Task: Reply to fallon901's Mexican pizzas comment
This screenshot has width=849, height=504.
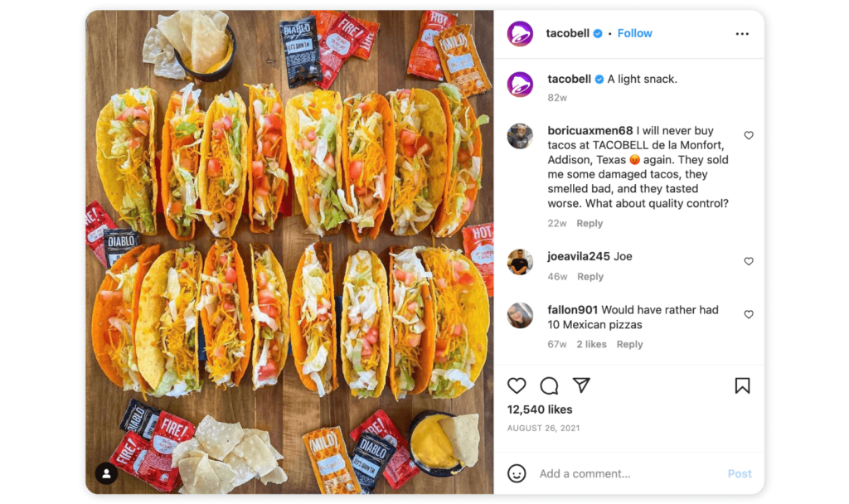Action: coord(629,344)
